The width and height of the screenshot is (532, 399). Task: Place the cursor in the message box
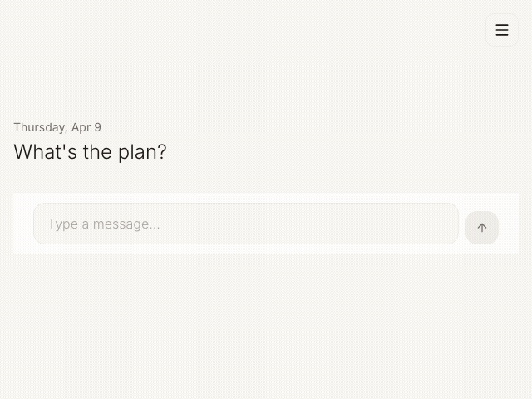pyautogui.click(x=246, y=224)
